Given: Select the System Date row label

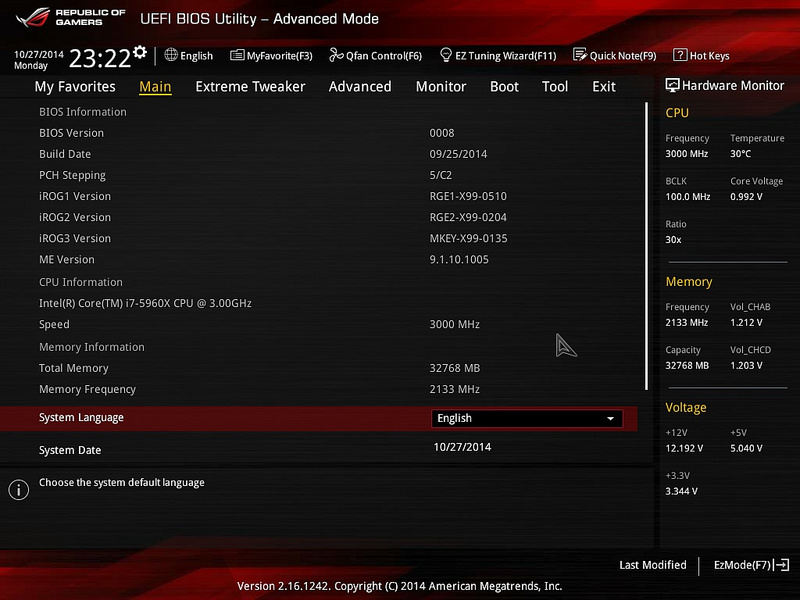Looking at the screenshot, I should coord(70,450).
